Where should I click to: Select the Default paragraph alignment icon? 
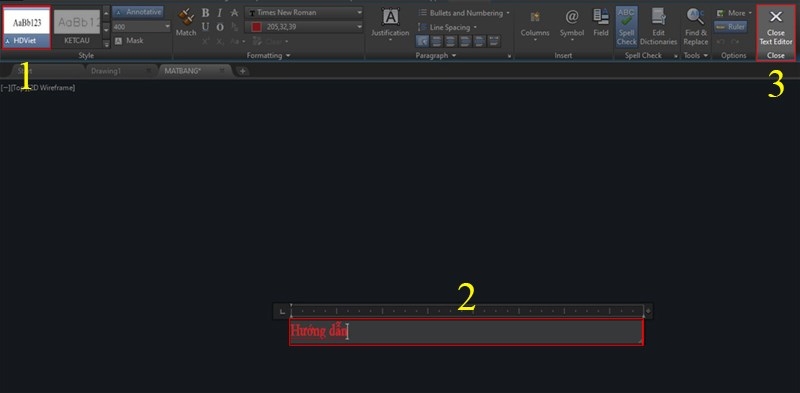(x=422, y=41)
